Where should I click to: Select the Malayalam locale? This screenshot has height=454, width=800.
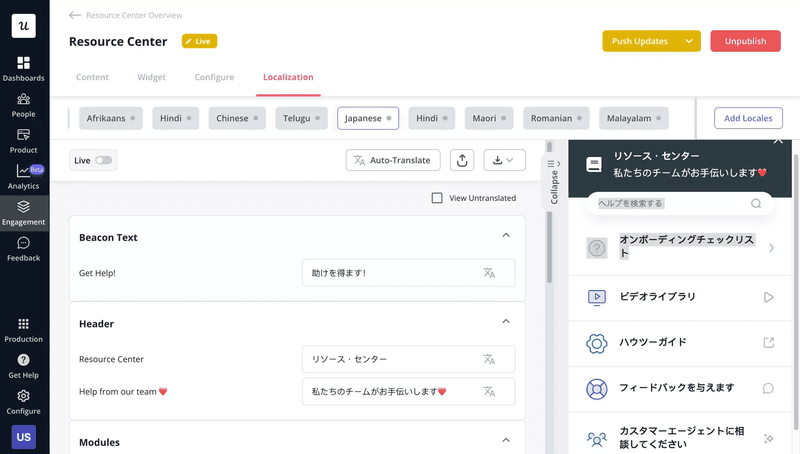click(x=634, y=118)
